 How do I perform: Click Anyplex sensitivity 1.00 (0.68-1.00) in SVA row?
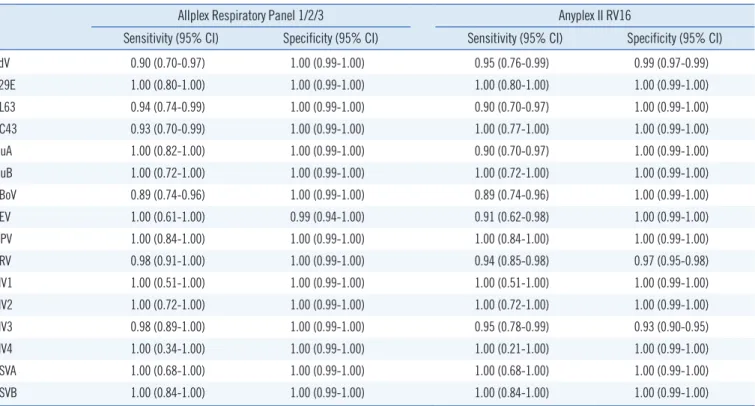(x=511, y=371)
